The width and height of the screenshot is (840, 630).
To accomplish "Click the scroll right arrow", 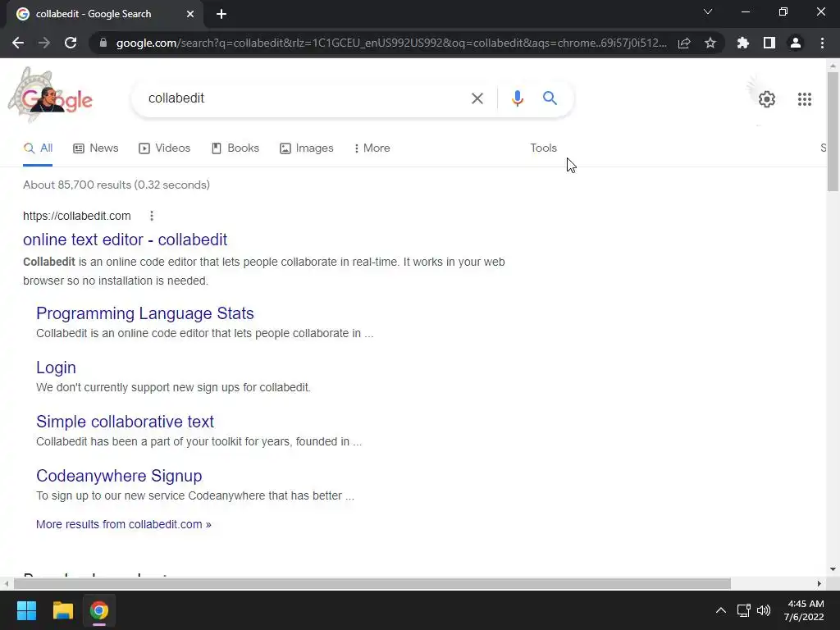I will tap(819, 583).
